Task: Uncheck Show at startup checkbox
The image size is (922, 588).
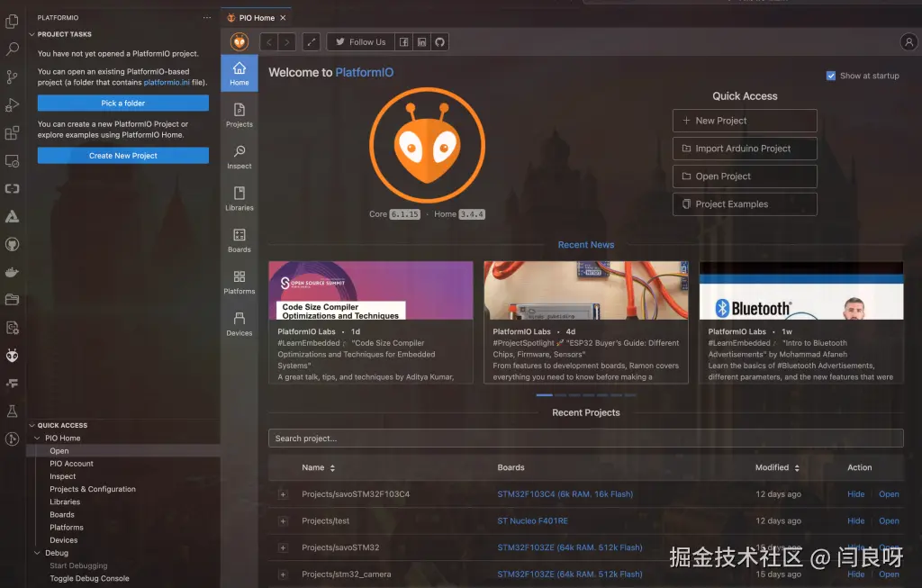Action: pos(831,76)
